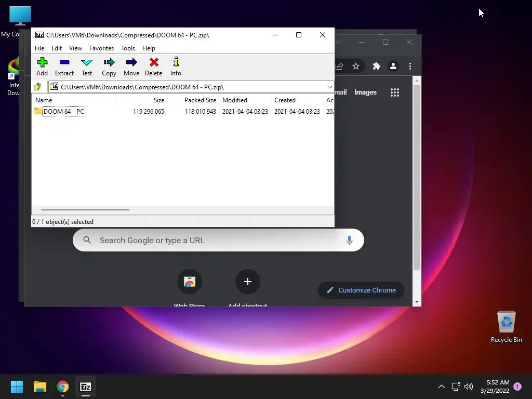This screenshot has height=399, width=532.
Task: Start voice search with microphone icon
Action: coord(349,240)
